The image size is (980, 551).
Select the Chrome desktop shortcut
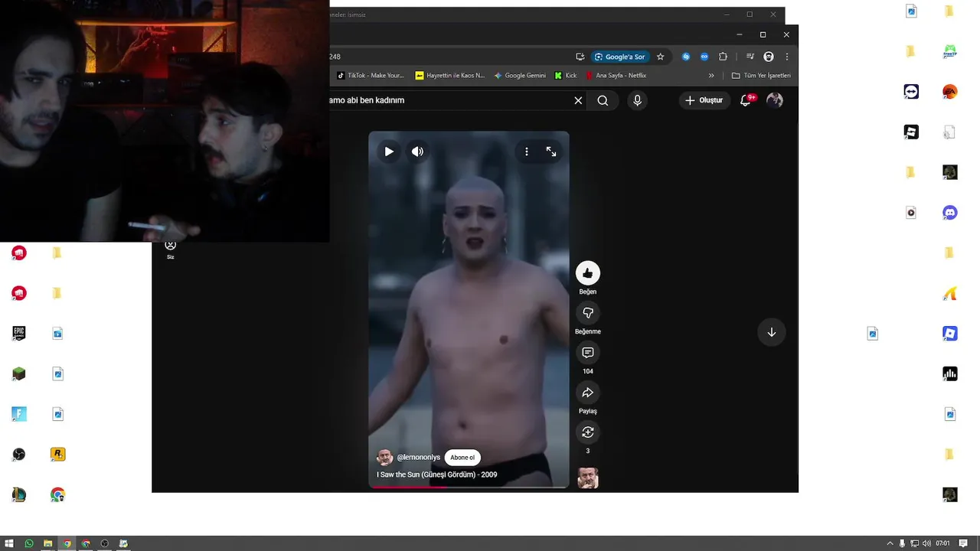tap(57, 495)
